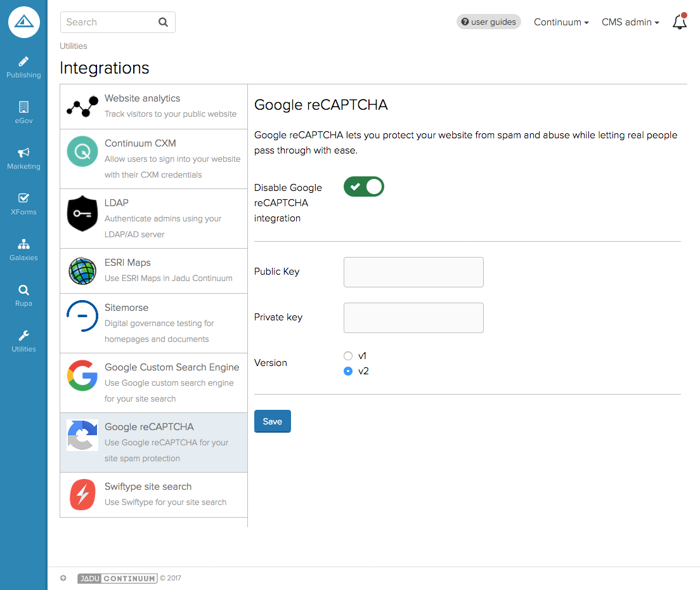Click the Jadu Continuum triangle logo
The width and height of the screenshot is (700, 590).
pos(23,22)
